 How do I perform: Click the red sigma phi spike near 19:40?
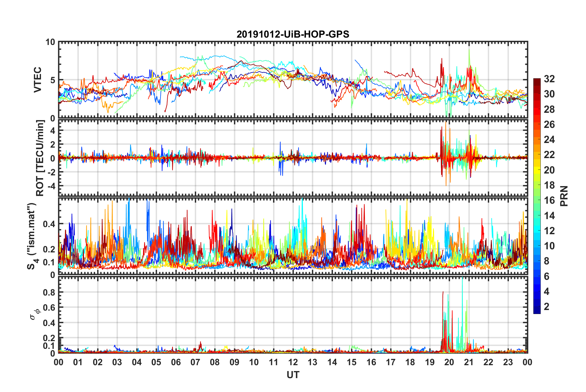[x=443, y=321]
